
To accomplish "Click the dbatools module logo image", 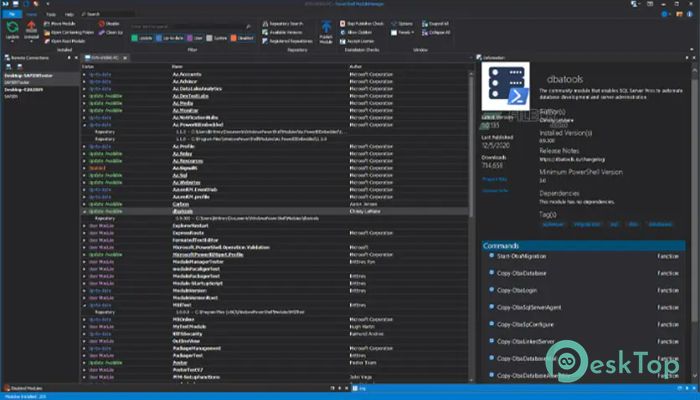I will 505,86.
